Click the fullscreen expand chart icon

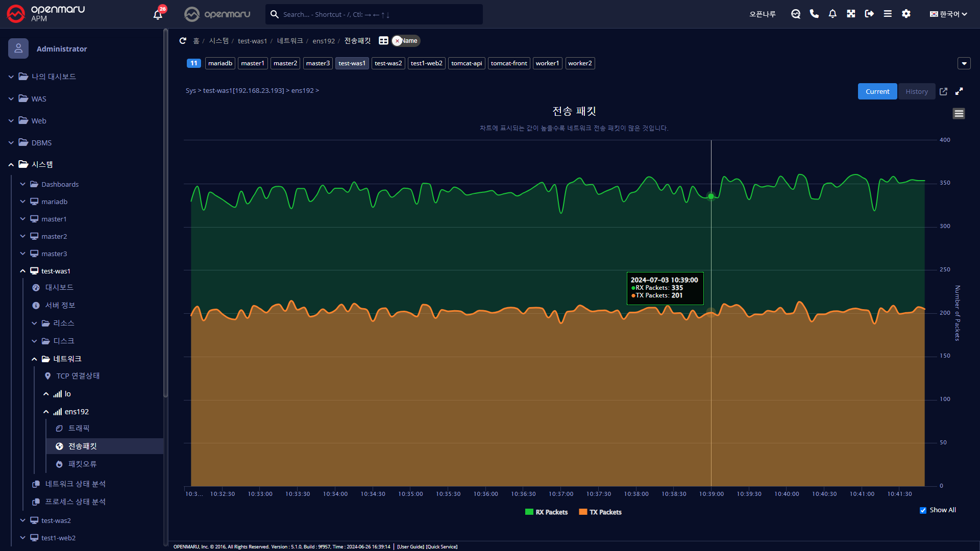tap(959, 91)
